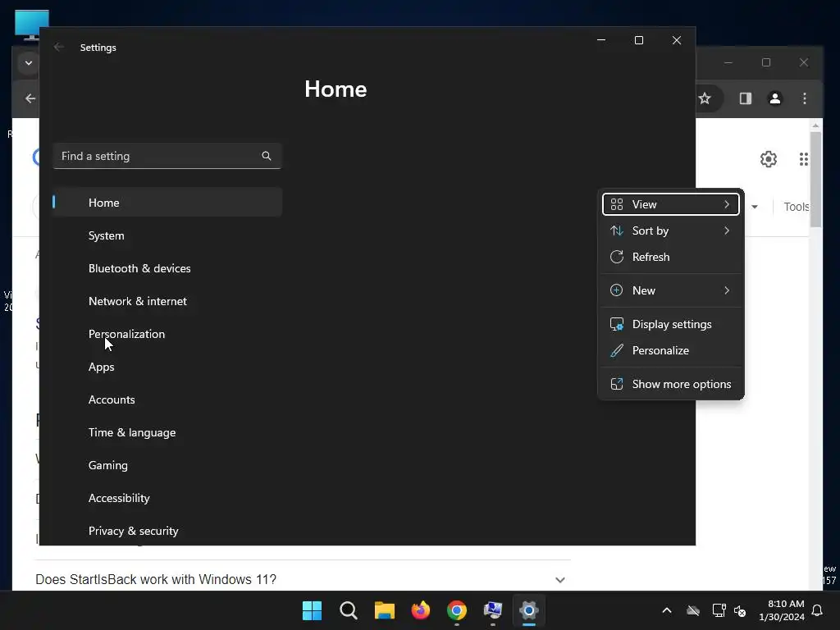Click the Settings window back arrow

(x=59, y=47)
